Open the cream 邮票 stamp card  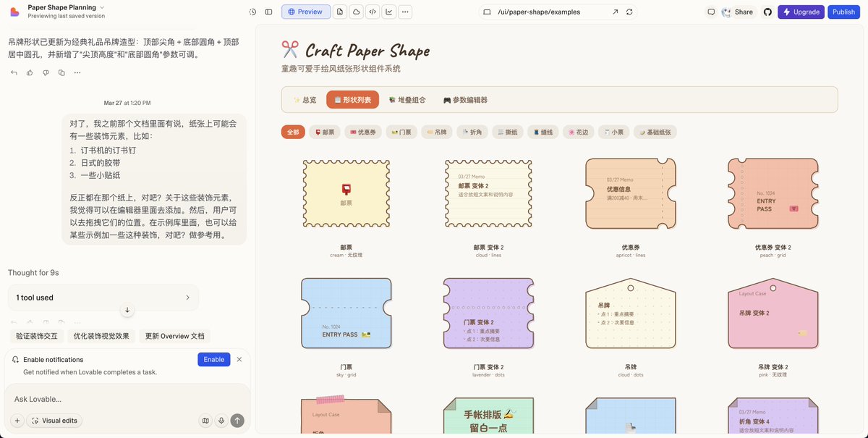(x=346, y=192)
